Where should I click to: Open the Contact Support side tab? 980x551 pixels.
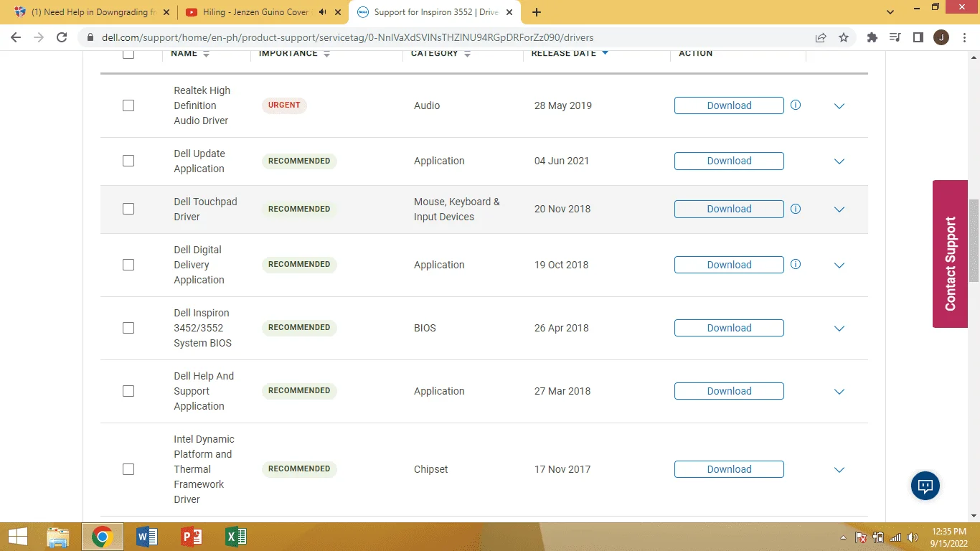pos(950,254)
